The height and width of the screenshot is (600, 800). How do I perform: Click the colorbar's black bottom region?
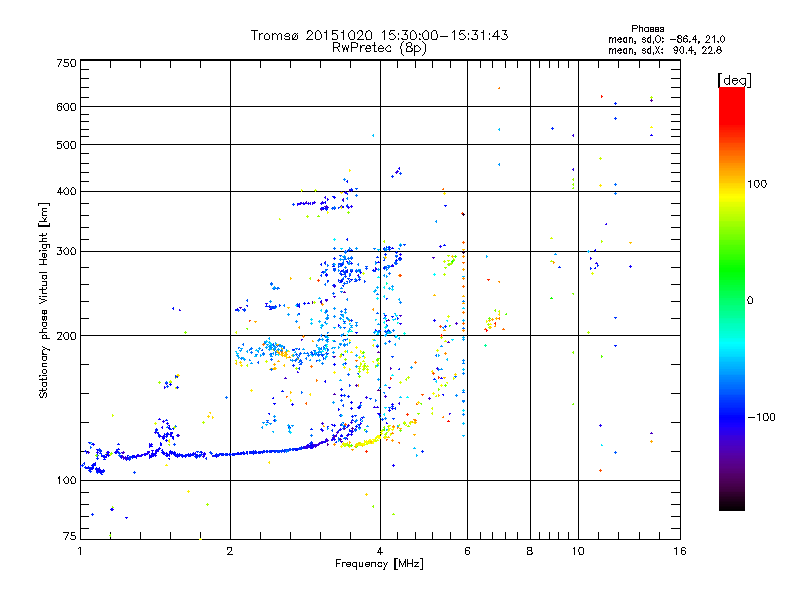[x=732, y=500]
